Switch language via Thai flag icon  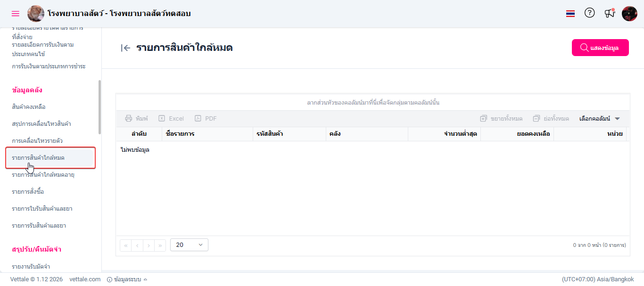click(x=570, y=14)
